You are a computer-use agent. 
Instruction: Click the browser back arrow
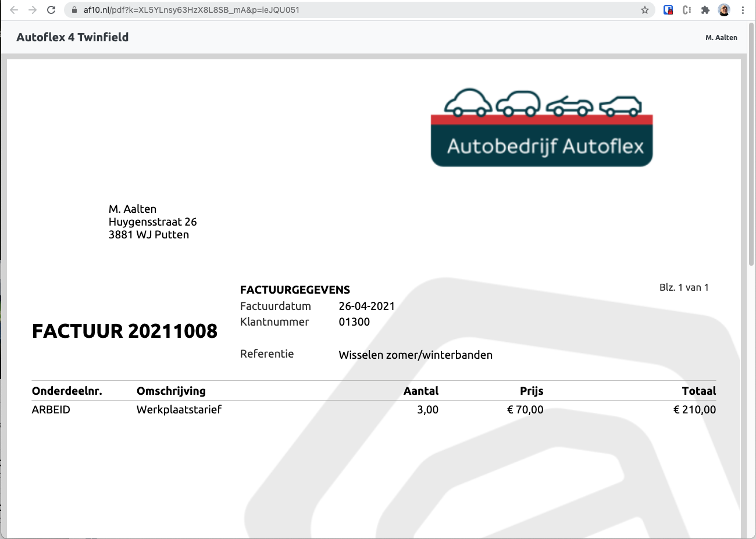(14, 10)
